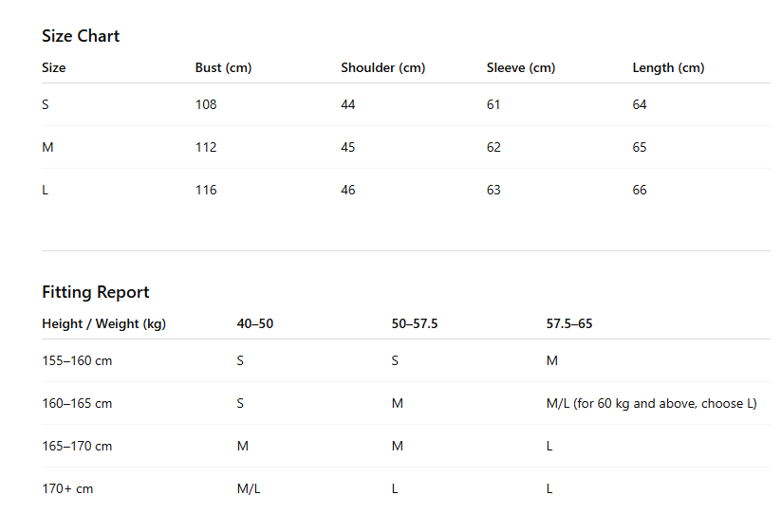
Task: Click the 40–50 weight column header
Action: point(255,324)
